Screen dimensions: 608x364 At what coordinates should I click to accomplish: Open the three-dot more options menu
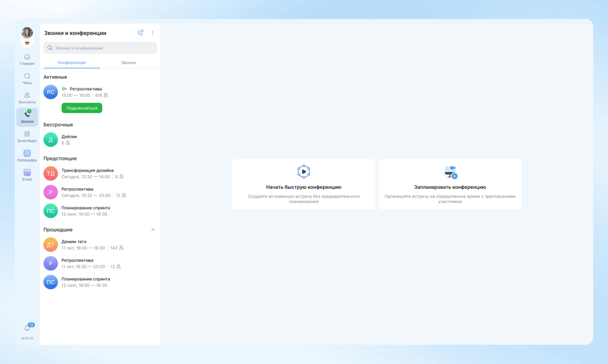click(153, 33)
